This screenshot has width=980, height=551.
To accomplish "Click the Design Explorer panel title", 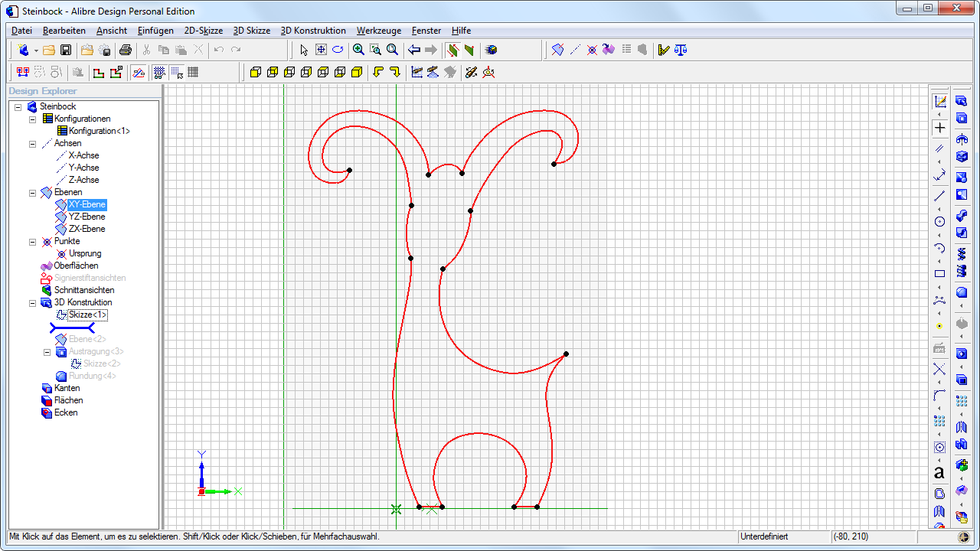I will [43, 90].
